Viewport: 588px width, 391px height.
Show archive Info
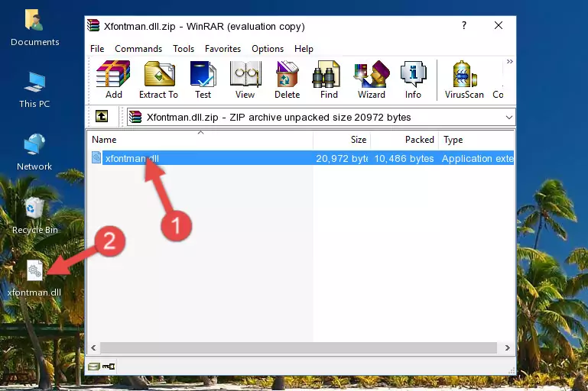pyautogui.click(x=413, y=79)
